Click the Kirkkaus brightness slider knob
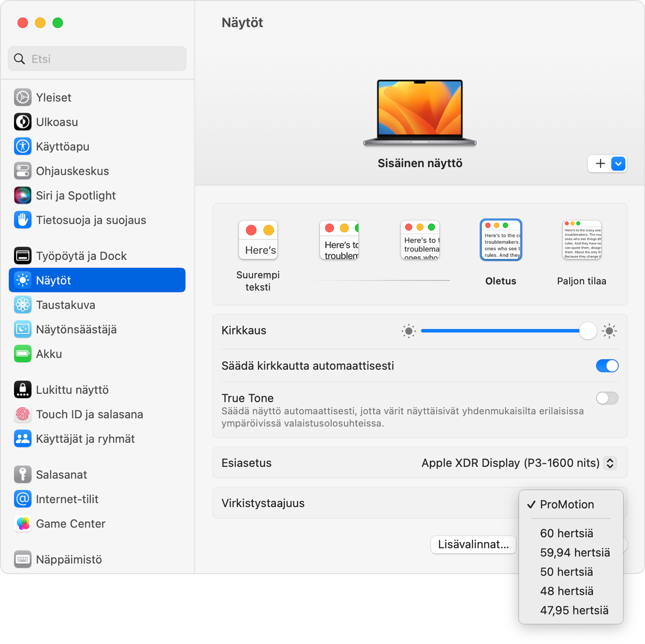Image resolution: width=645 pixels, height=644 pixels. pyautogui.click(x=588, y=331)
